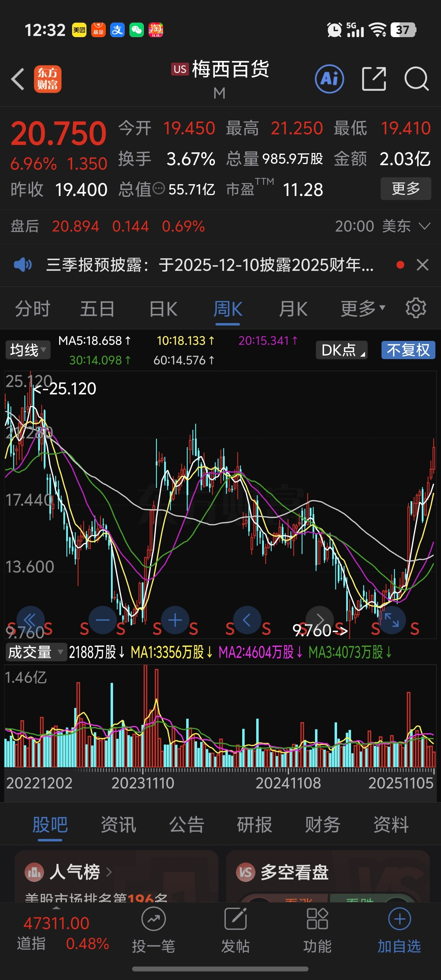Open the search magnifier icon
Screen dimensions: 441x980
416,79
